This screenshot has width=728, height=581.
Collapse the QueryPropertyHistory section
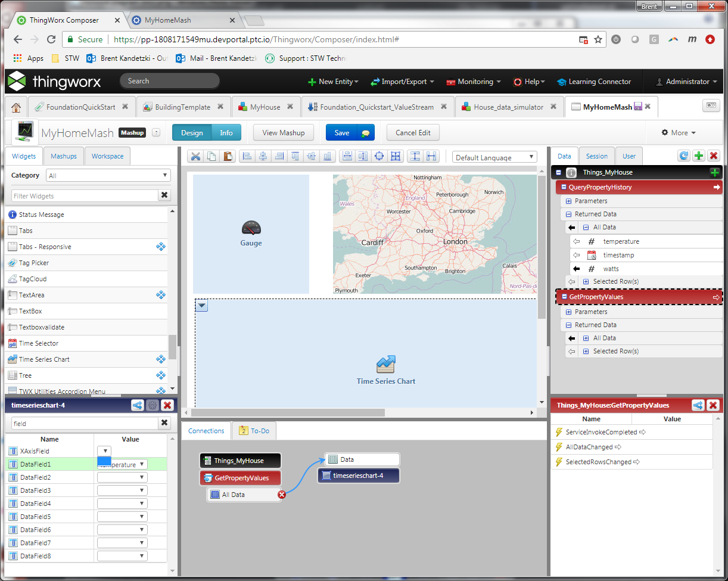tap(565, 187)
